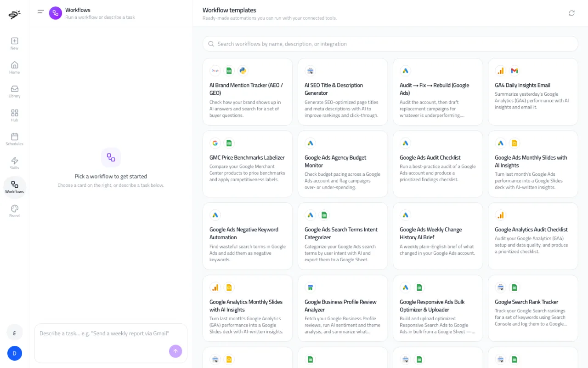Open the Brand section

pos(15,211)
